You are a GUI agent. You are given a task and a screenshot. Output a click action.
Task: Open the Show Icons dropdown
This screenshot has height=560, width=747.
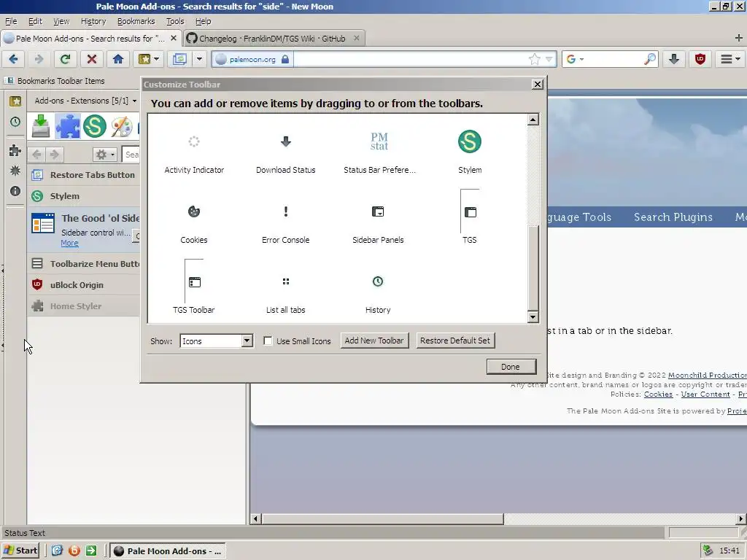tap(216, 341)
